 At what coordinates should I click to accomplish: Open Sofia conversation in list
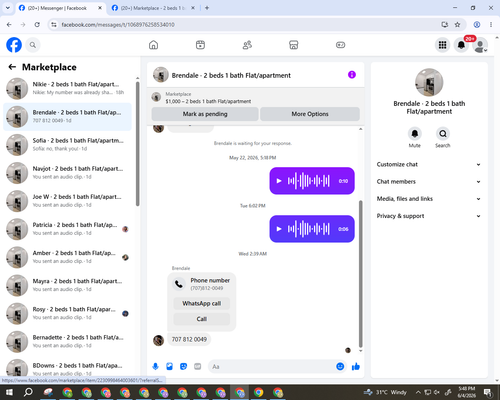(67, 145)
